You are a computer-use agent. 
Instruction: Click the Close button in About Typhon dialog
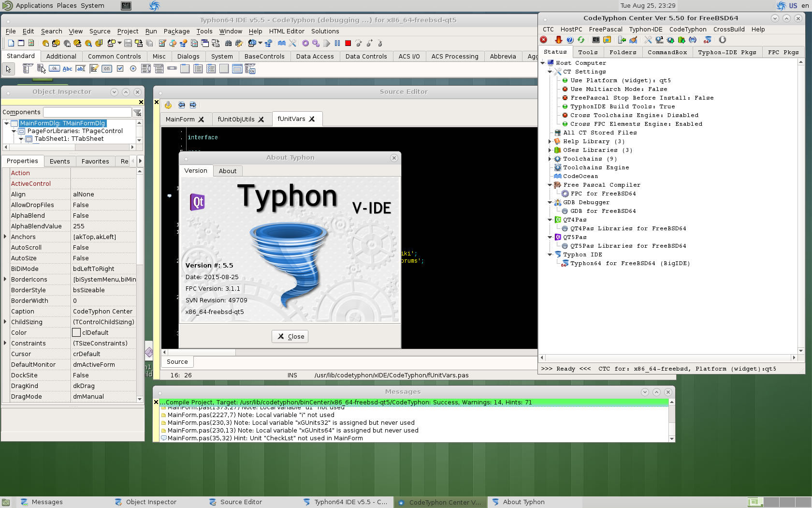(x=290, y=336)
